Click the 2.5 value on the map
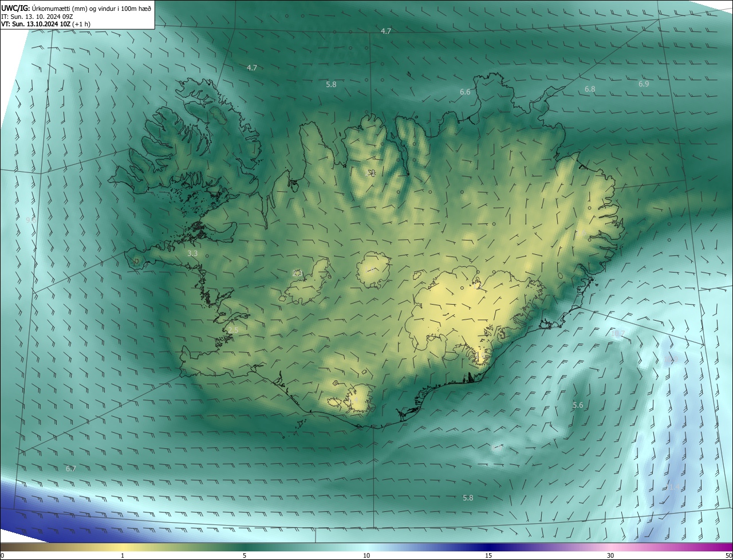 [233, 330]
